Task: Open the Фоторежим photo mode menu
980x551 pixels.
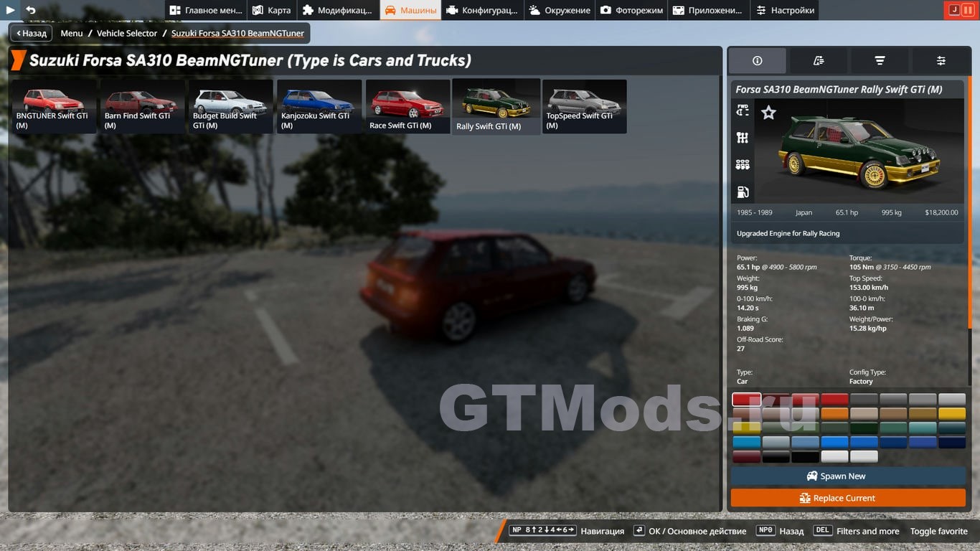Action: click(x=631, y=10)
